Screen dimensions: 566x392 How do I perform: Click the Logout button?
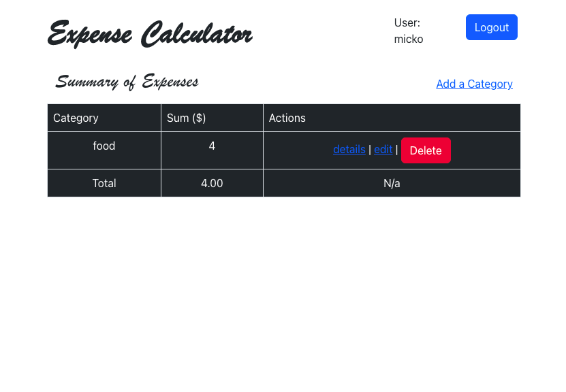[x=491, y=27]
